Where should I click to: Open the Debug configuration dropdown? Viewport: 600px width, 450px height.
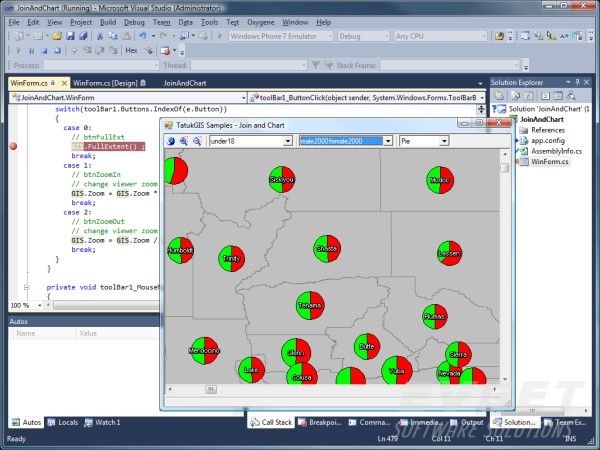(363, 36)
